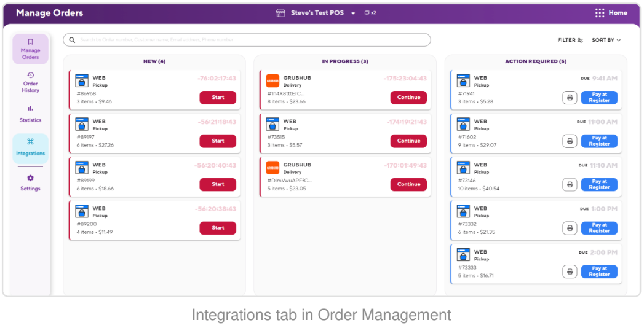Click the '6 items • $27.26' text

pos(95,145)
